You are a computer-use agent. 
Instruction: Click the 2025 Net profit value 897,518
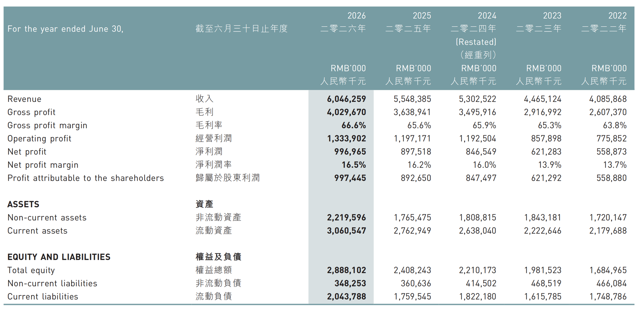[x=416, y=151]
